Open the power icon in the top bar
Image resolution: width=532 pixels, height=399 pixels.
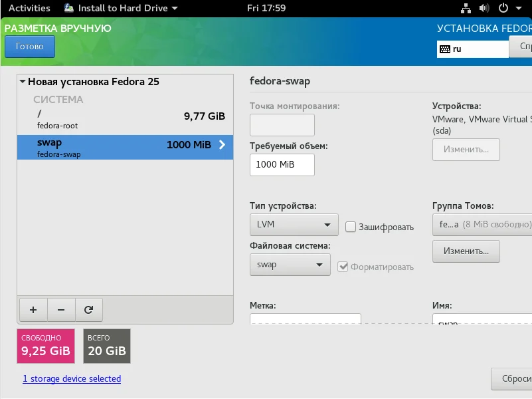pyautogui.click(x=503, y=8)
